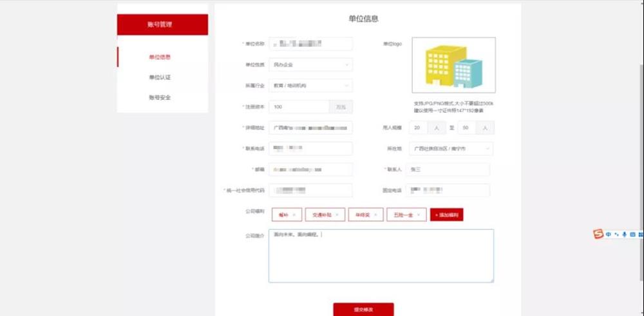The height and width of the screenshot is (316, 644).
Task: Click the 添加福利 button
Action: click(x=446, y=215)
